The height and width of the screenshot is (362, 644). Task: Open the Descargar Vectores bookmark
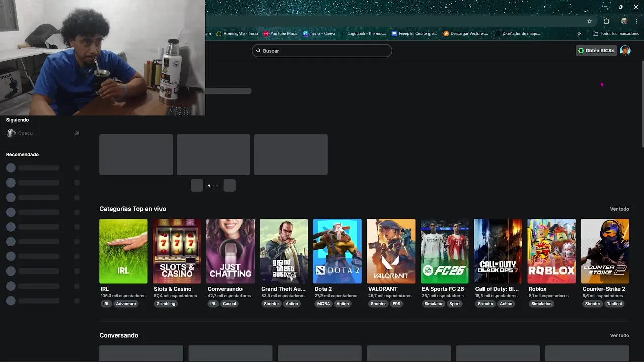(x=466, y=34)
